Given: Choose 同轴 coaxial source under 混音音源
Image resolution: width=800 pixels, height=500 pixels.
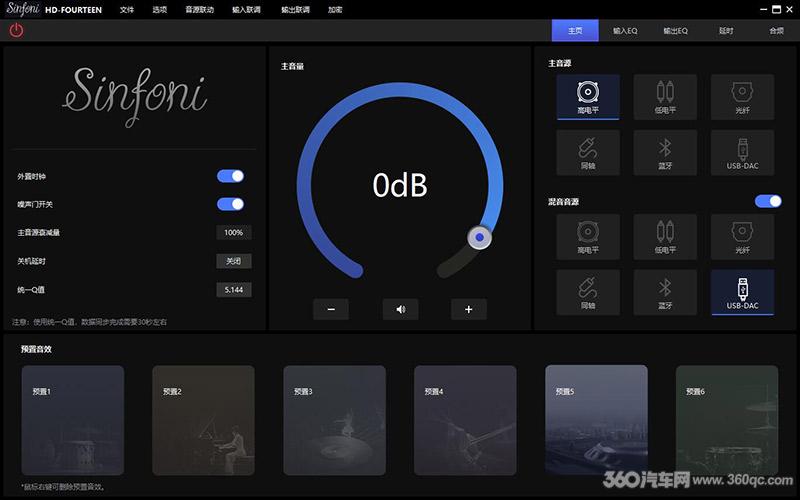Looking at the screenshot, I should pyautogui.click(x=588, y=292).
